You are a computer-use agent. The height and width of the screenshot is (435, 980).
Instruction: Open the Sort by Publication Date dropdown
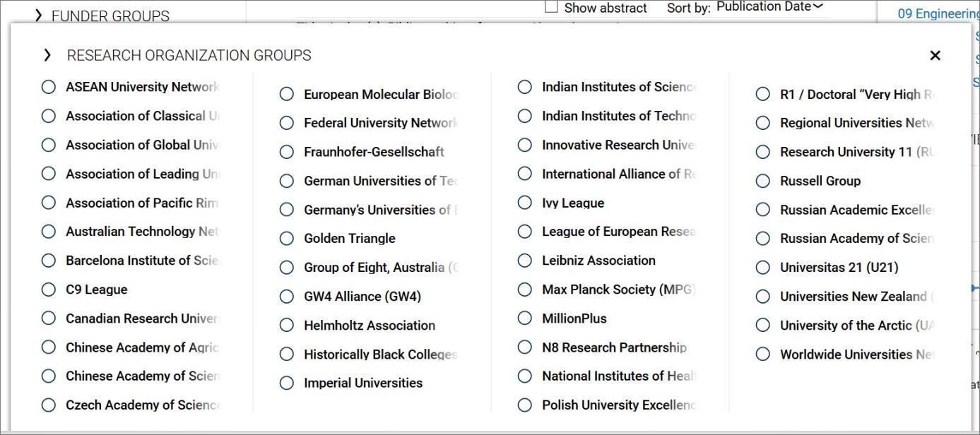click(x=770, y=7)
